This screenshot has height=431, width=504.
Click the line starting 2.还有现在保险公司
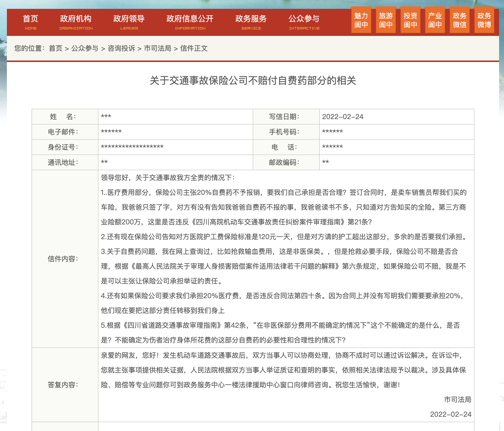pos(284,237)
